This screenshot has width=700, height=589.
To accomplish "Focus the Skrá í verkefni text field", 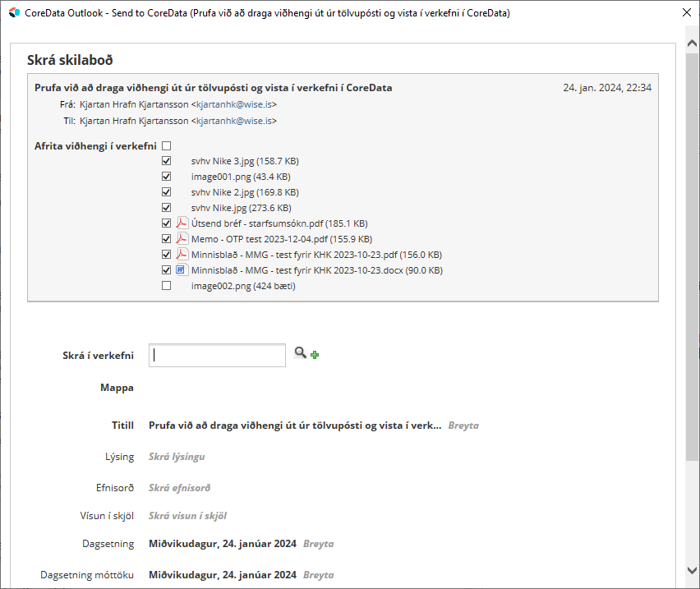I will 217,356.
